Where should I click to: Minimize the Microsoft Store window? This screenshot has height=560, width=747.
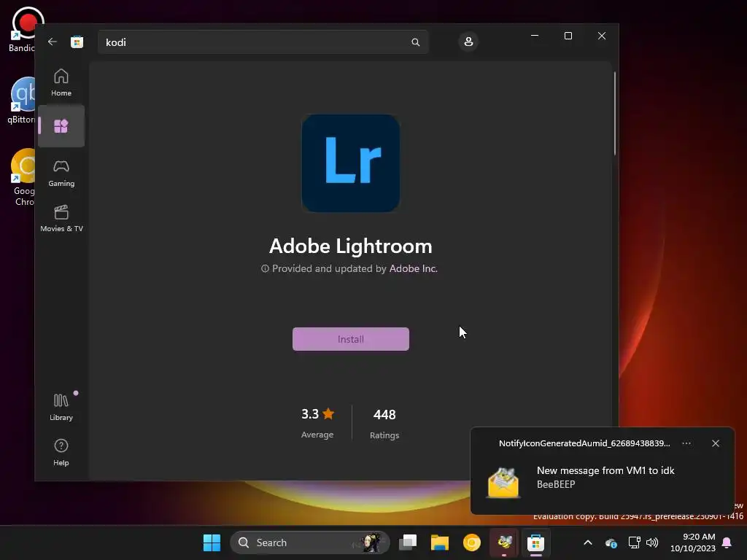point(535,36)
